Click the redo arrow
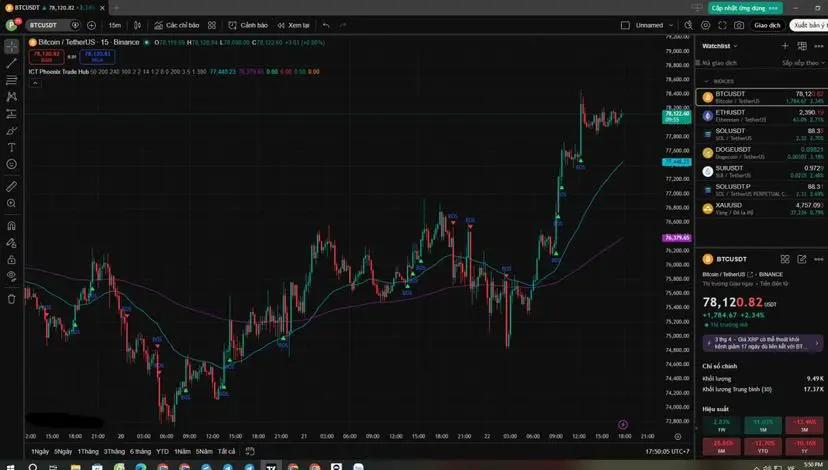Image resolution: width=828 pixels, height=470 pixels. tap(343, 25)
